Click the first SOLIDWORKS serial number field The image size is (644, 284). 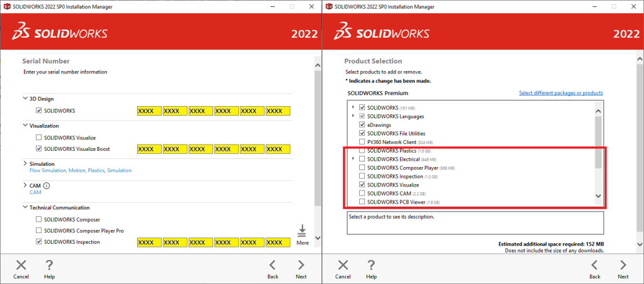tap(149, 111)
